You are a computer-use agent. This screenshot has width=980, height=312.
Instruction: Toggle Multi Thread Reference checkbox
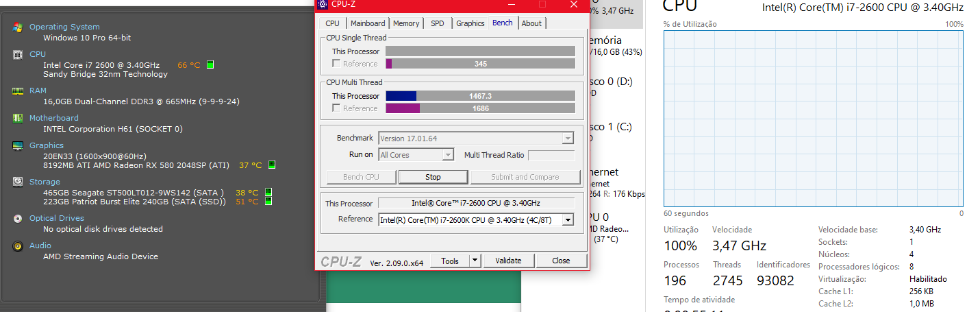coord(336,108)
